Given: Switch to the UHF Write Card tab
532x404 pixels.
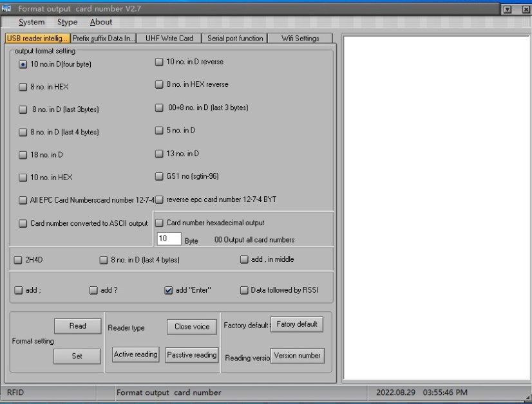Looking at the screenshot, I should [169, 38].
